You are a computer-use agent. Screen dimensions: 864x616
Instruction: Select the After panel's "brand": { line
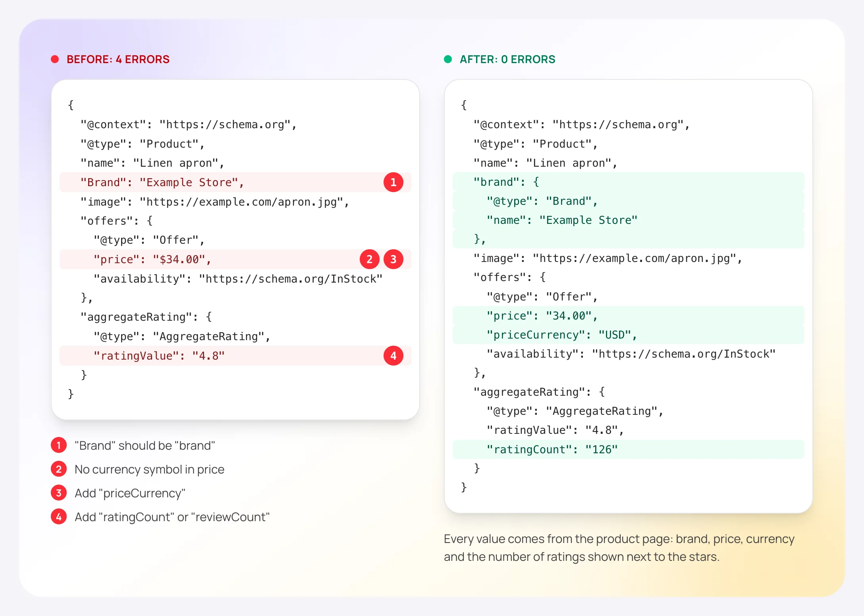(629, 182)
